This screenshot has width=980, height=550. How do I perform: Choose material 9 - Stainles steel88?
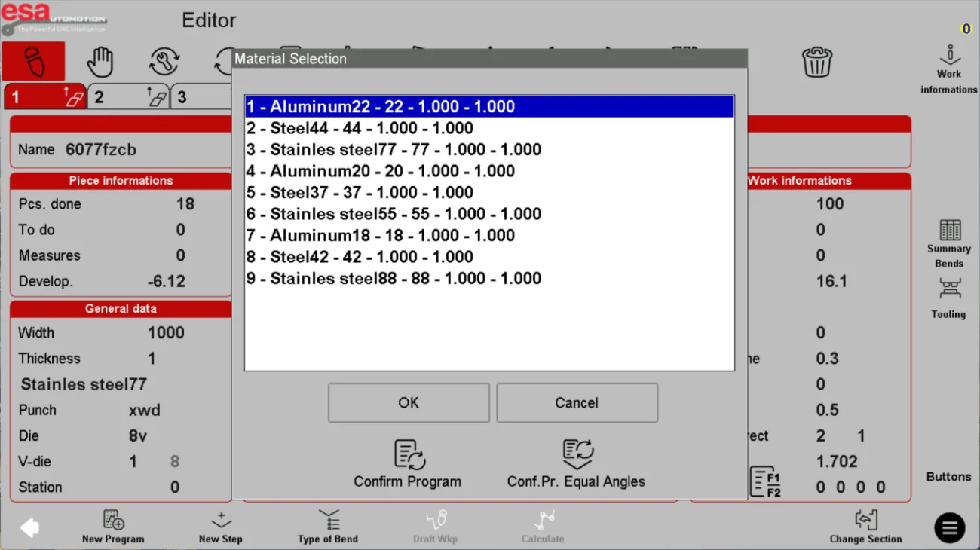(x=489, y=279)
